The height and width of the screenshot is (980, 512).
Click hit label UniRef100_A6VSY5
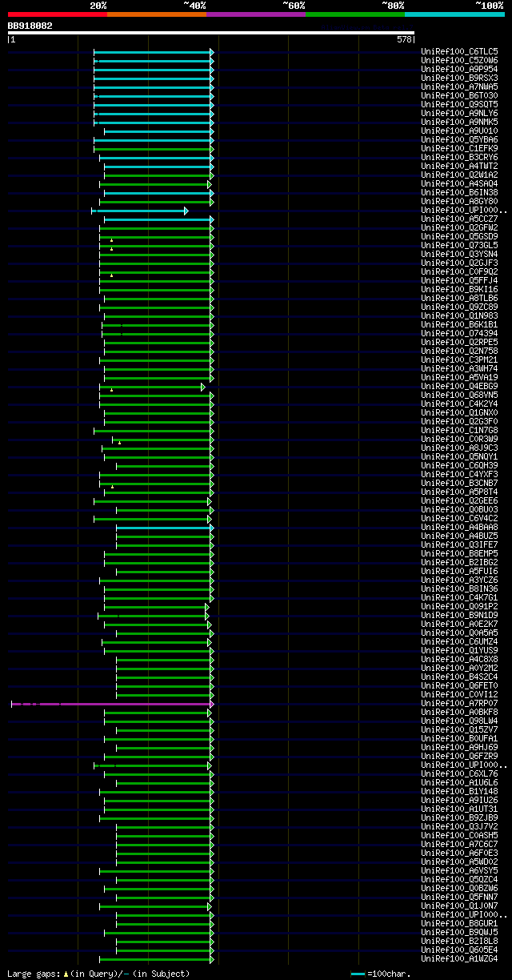point(459,871)
